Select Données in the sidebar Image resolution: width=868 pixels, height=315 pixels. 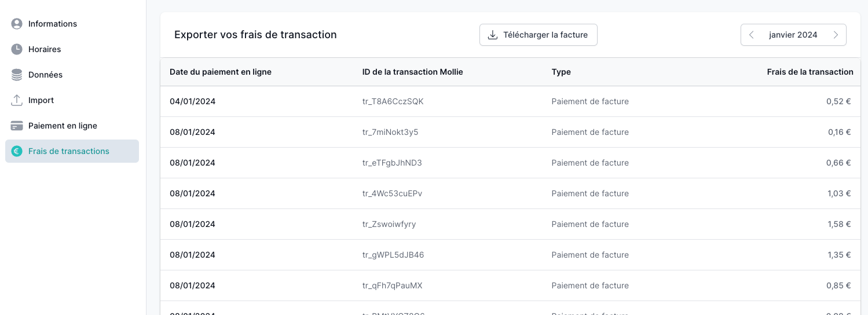click(45, 75)
